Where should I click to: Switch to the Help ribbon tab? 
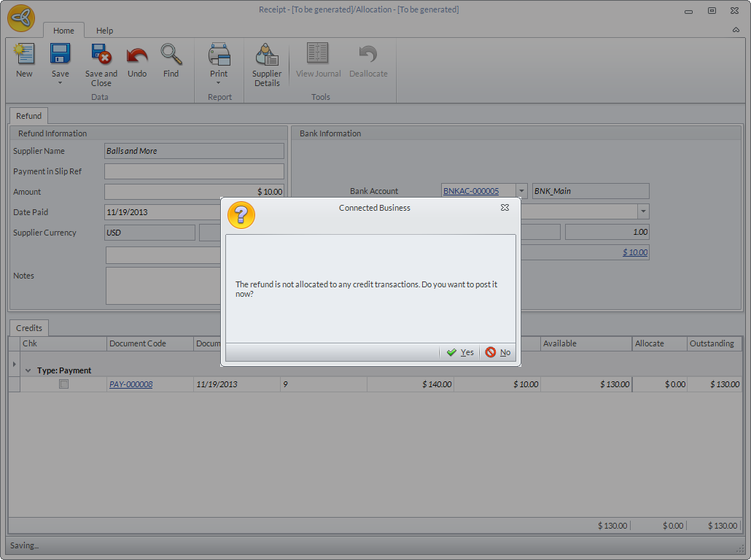tap(104, 31)
